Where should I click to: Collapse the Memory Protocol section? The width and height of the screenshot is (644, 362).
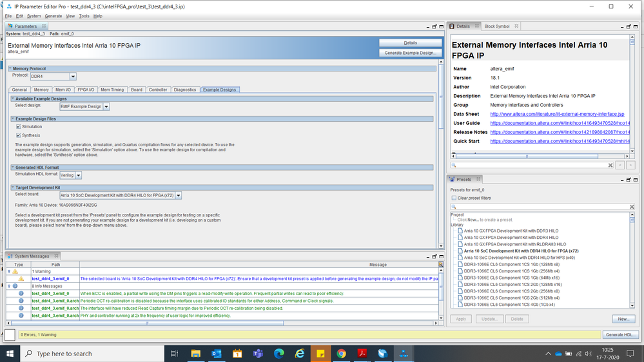(10, 68)
